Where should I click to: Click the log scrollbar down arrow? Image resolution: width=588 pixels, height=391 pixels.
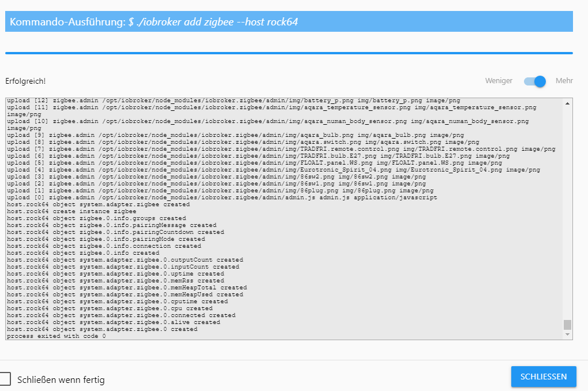point(567,334)
